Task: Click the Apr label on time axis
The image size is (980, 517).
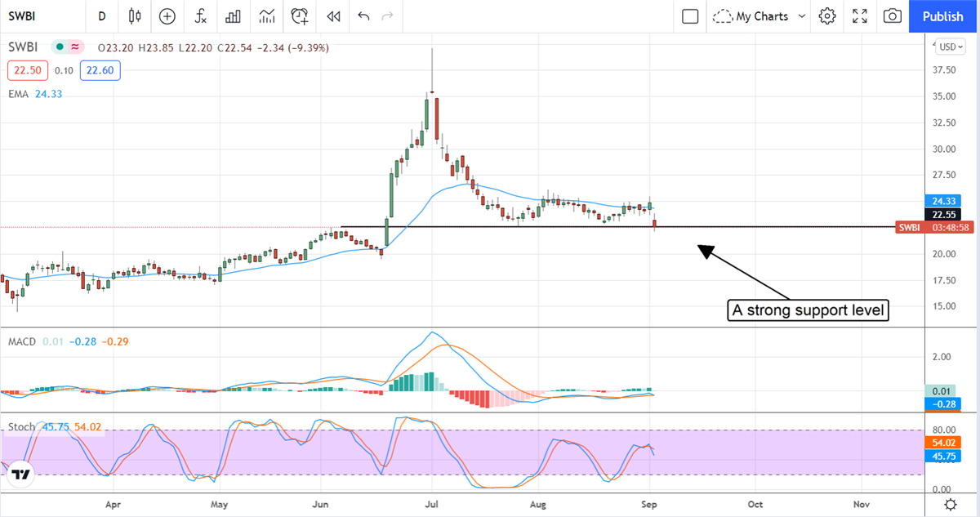Action: tap(114, 504)
